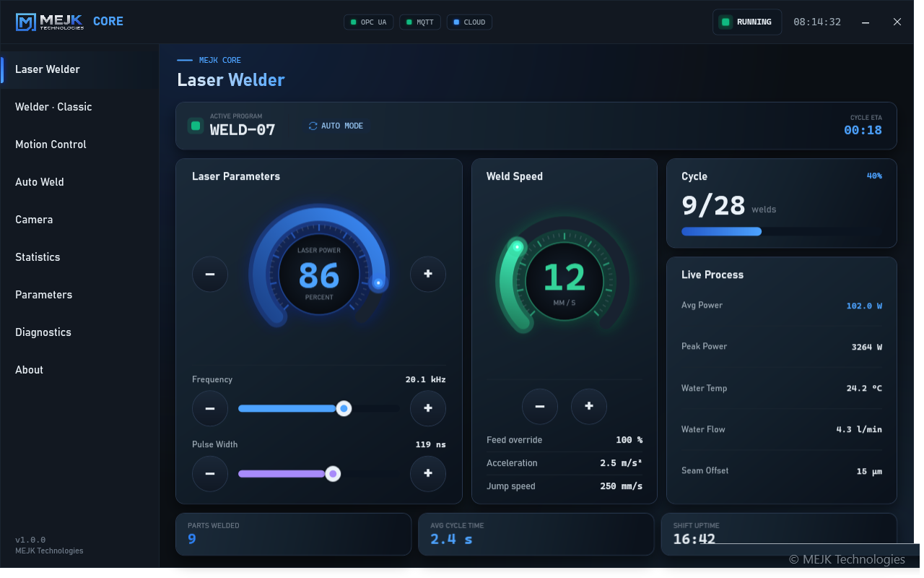Click the laser power value 86

[x=319, y=275]
